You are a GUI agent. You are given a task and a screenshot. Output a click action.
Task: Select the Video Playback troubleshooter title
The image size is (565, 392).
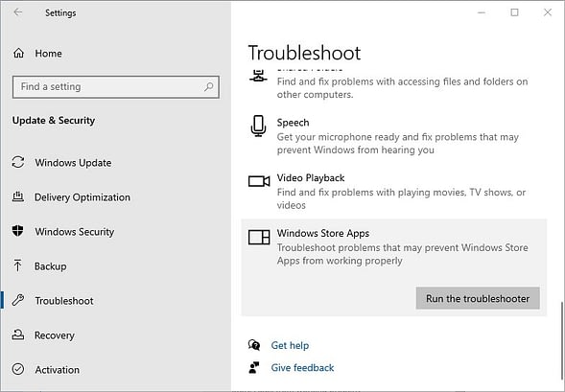(x=311, y=178)
